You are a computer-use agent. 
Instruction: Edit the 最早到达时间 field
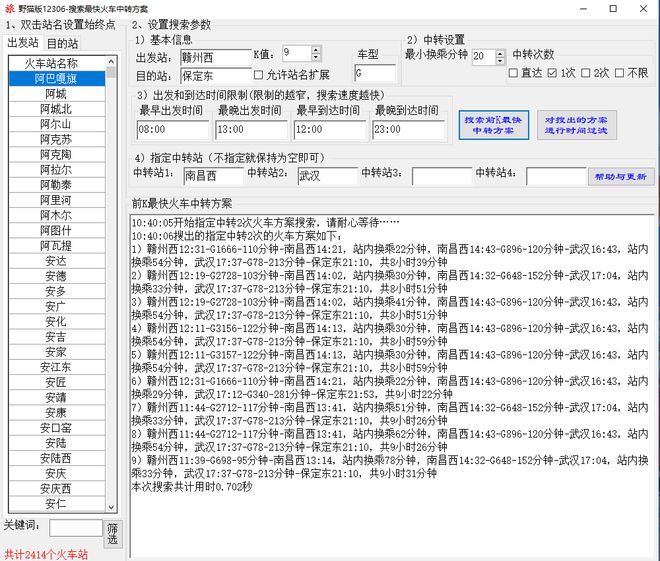tap(330, 130)
